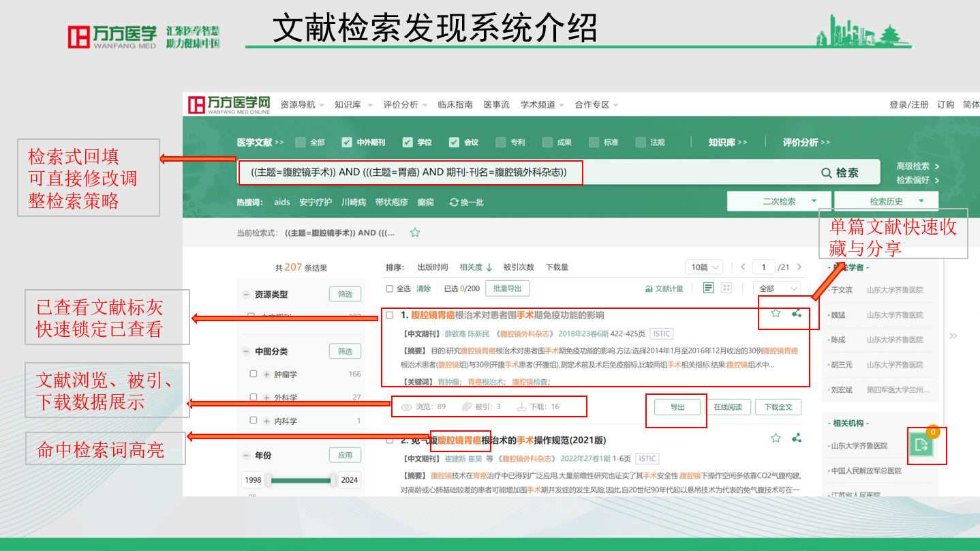Click the 换一批 refresh icon
The image size is (980, 551).
(x=454, y=203)
